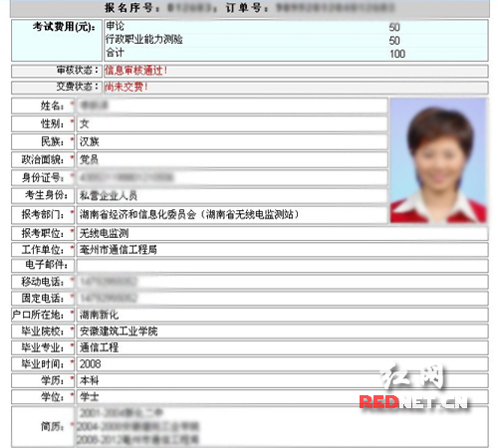Viewport: 498px width, 448px height.
Task: Click the empty 电子邮件 field
Action: coord(283,266)
